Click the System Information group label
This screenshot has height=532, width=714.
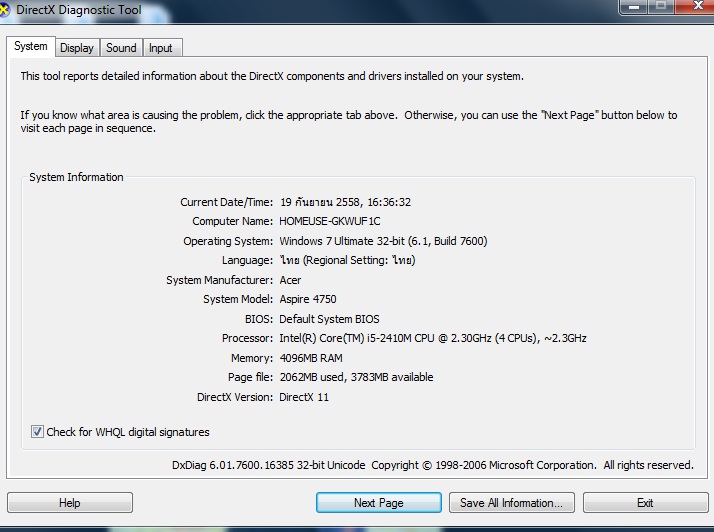76,177
